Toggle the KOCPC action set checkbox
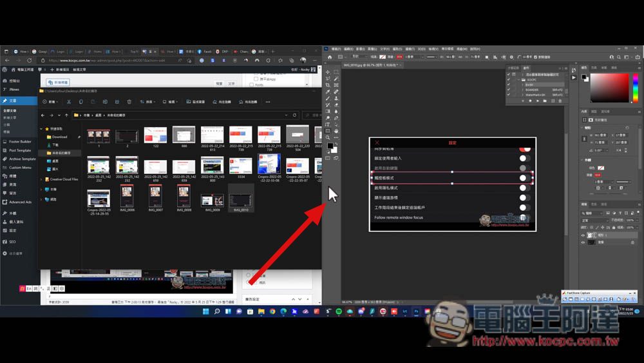Image resolution: width=644 pixels, height=363 pixels. tap(509, 80)
